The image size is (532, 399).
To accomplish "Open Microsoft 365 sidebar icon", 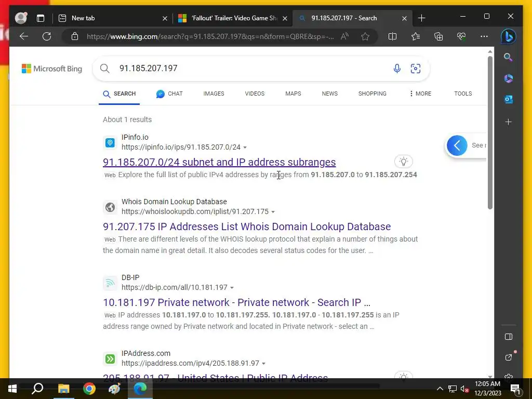I will tap(508, 78).
